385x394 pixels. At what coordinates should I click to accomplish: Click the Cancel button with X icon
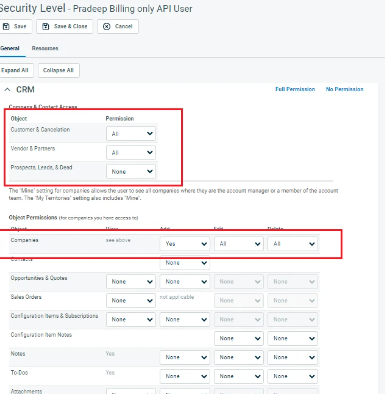[118, 26]
